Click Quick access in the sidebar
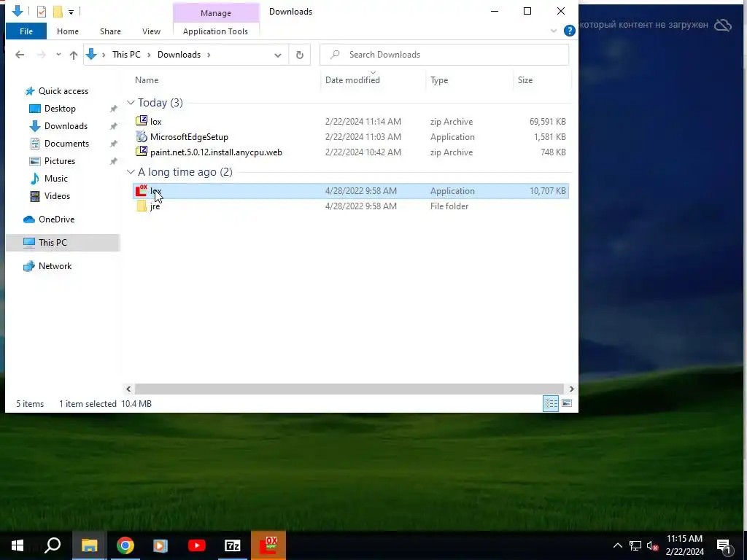The width and height of the screenshot is (747, 560). 63,91
